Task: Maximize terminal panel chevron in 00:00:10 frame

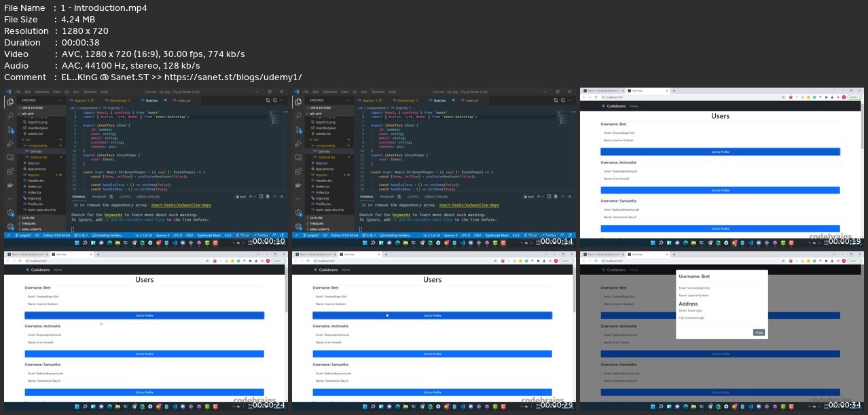Action: tap(274, 196)
